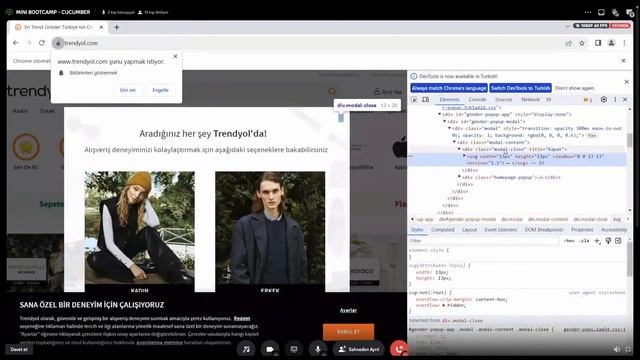Click the screen share button in call bar
Screen dimensions: 640x360
pos(294,349)
